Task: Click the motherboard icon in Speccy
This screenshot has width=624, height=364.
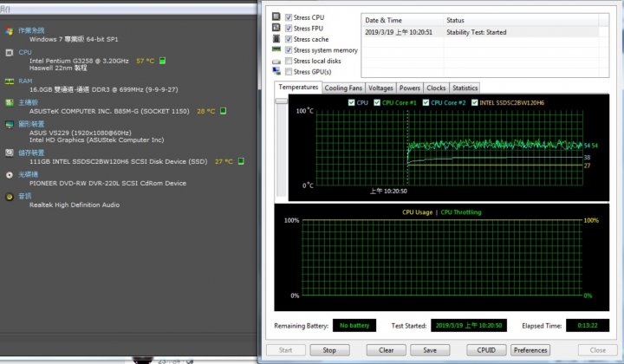Action: click(x=10, y=102)
